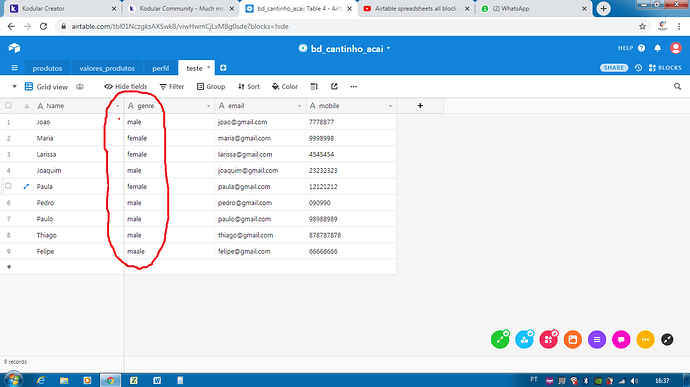Open the user account avatar
Screen dimensions: 690x387
675,48
